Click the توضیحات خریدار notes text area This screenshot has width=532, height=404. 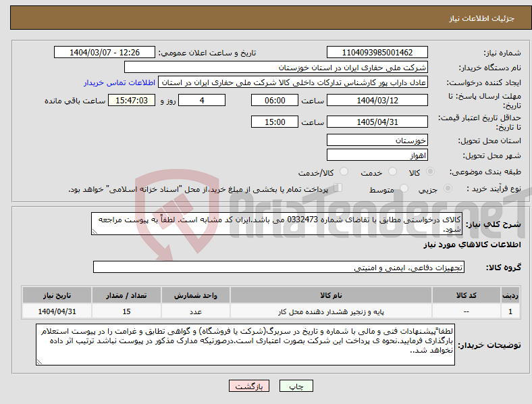[245, 345]
